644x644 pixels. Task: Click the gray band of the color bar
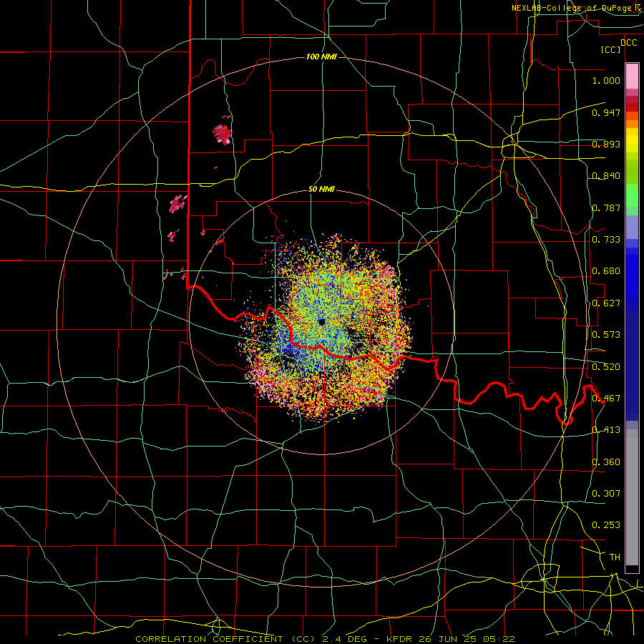click(632, 501)
